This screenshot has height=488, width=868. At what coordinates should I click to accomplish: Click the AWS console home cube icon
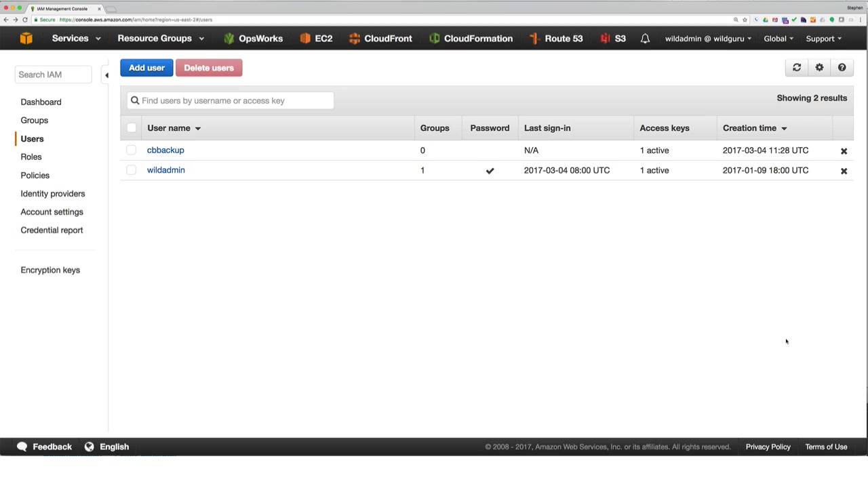[26, 39]
